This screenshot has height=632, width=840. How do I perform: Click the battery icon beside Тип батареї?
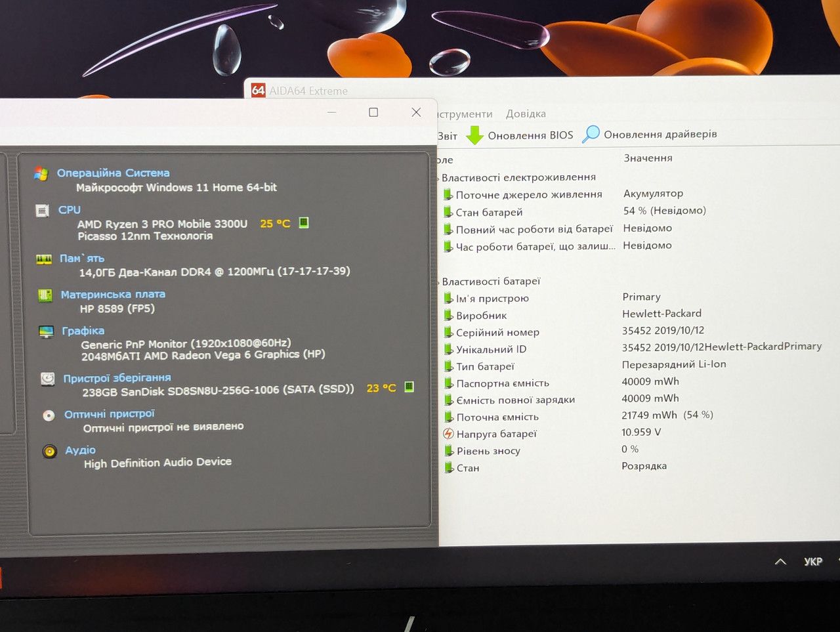(x=449, y=366)
